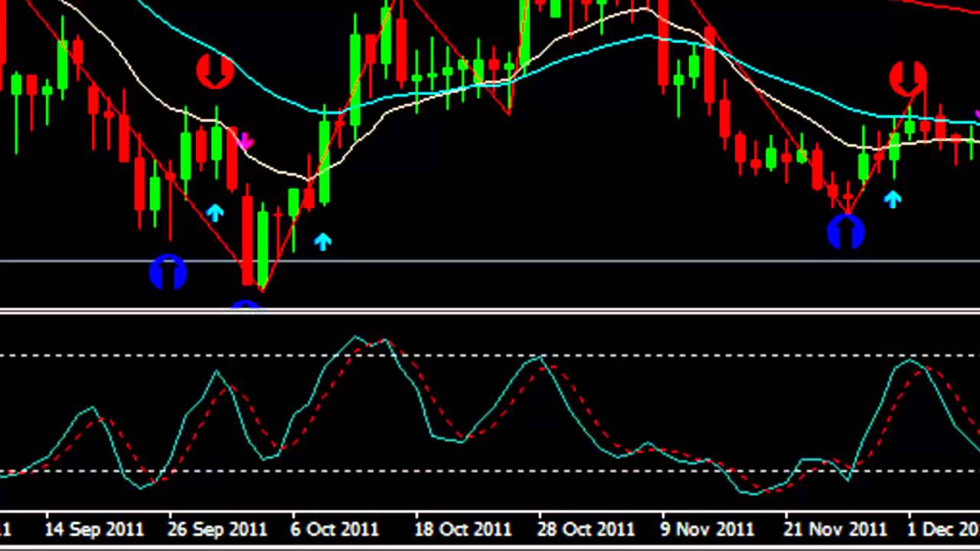The height and width of the screenshot is (551, 980).
Task: Click the cyan up arrow above 6 Oct
Action: pos(322,242)
